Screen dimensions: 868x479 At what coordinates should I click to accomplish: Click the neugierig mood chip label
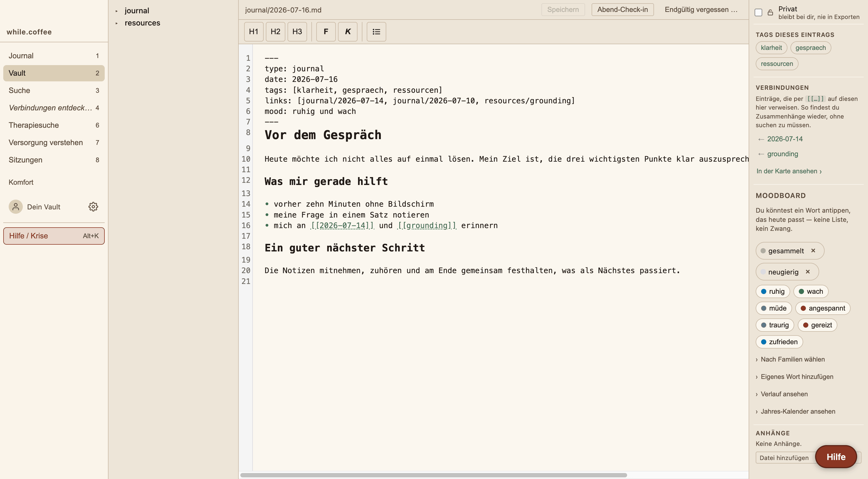pyautogui.click(x=783, y=272)
